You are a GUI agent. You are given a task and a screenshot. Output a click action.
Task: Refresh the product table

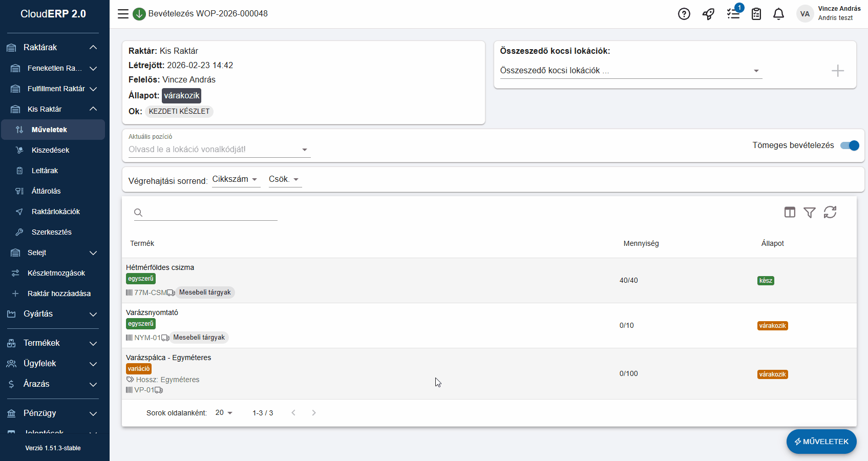pyautogui.click(x=830, y=212)
